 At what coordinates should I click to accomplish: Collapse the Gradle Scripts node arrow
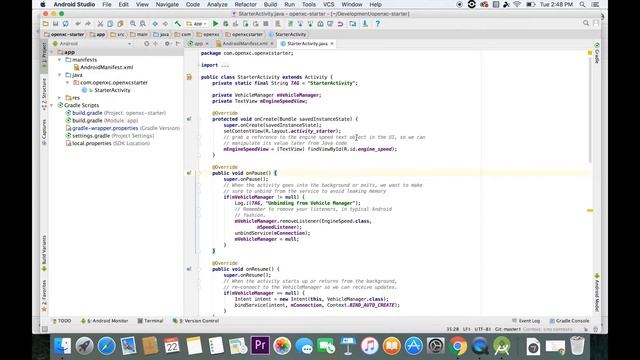tap(52, 105)
